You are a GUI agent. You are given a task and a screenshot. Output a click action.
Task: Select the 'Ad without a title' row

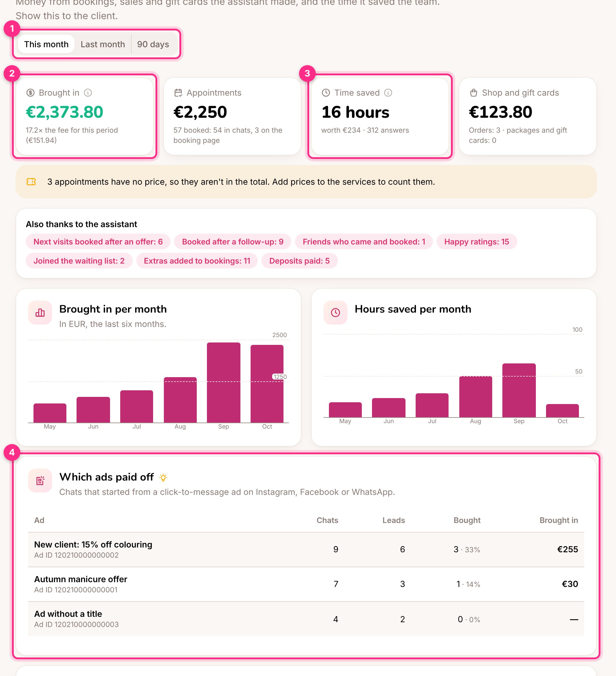click(306, 619)
